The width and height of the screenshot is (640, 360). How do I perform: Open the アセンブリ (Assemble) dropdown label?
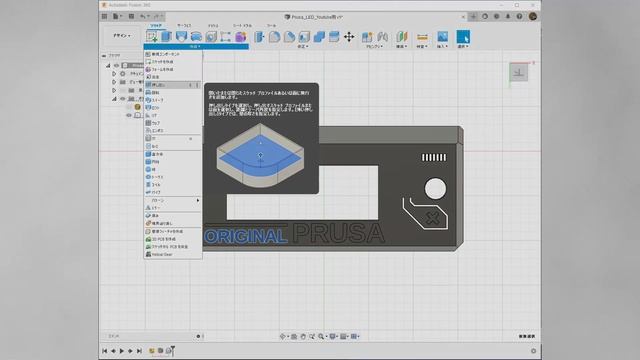click(x=374, y=47)
